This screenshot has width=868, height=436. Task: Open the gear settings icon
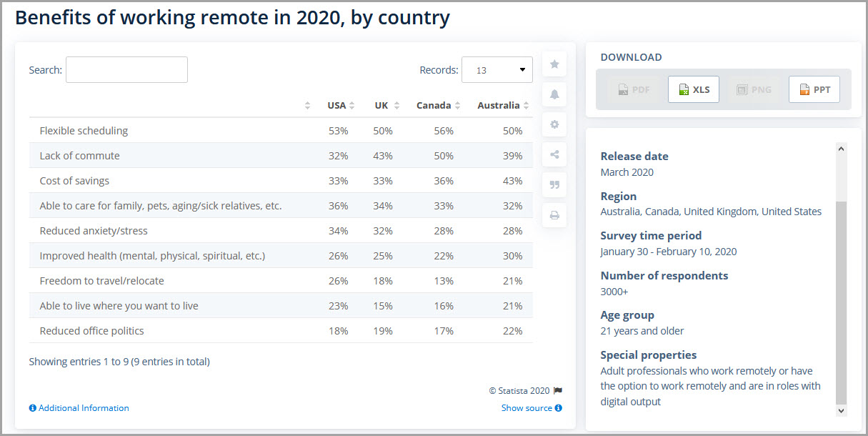point(554,124)
